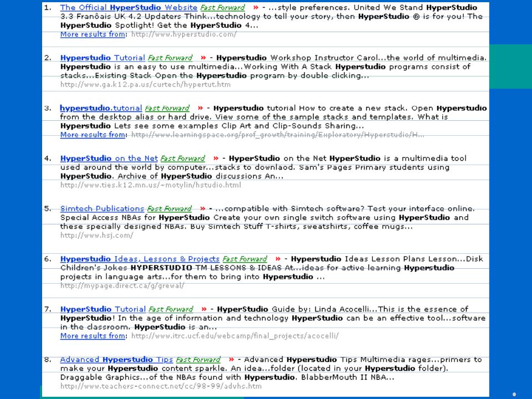Select the itrc.ucf.edu acocelli URL text
Image resolution: width=532 pixels, height=399 pixels.
point(235,336)
